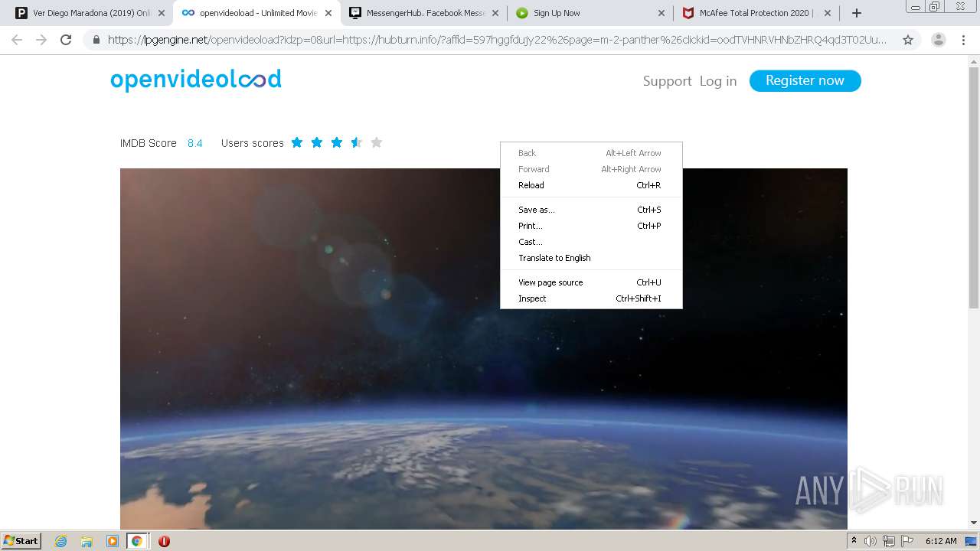Click the scrollbar up arrow

coord(974,61)
